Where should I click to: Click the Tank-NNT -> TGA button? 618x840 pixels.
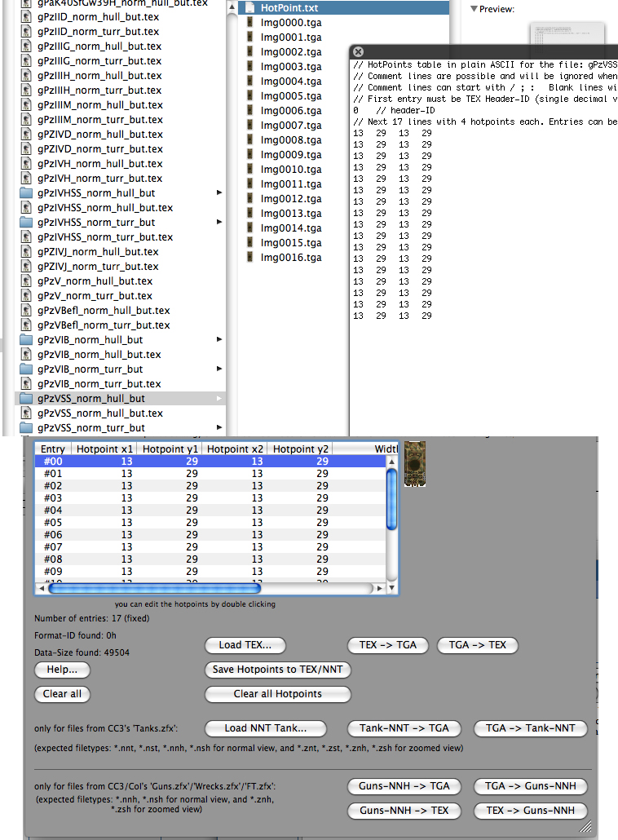[x=404, y=728]
